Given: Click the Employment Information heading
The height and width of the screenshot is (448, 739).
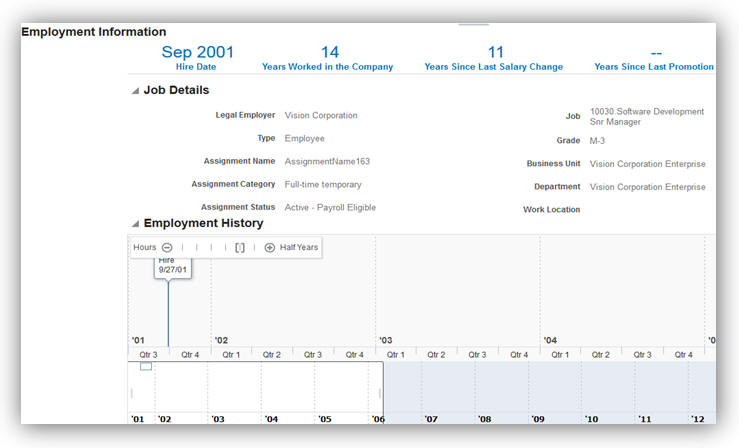Looking at the screenshot, I should point(94,32).
